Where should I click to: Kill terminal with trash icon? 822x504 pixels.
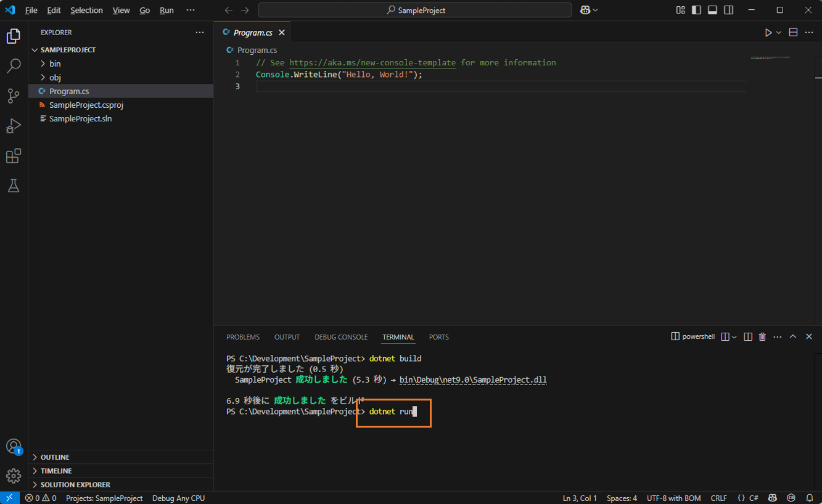762,337
